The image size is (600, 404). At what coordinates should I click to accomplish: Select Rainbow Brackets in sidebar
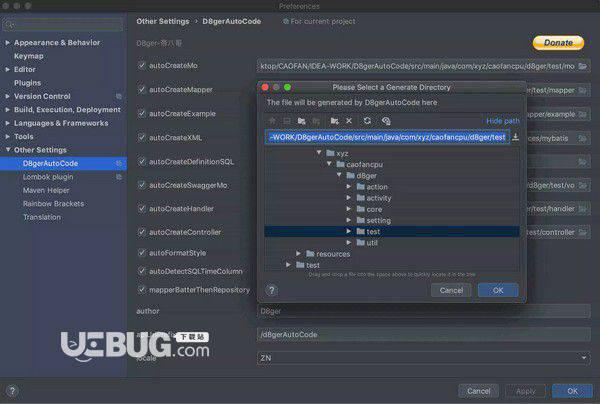tap(53, 204)
